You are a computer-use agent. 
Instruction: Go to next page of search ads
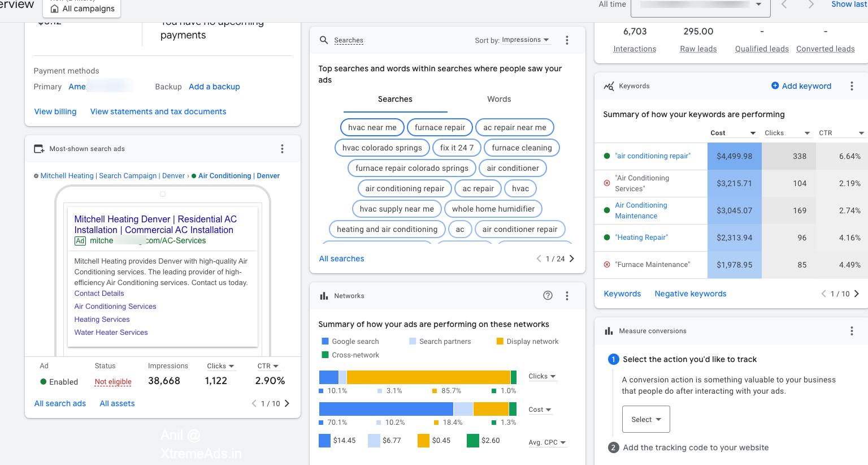[287, 403]
